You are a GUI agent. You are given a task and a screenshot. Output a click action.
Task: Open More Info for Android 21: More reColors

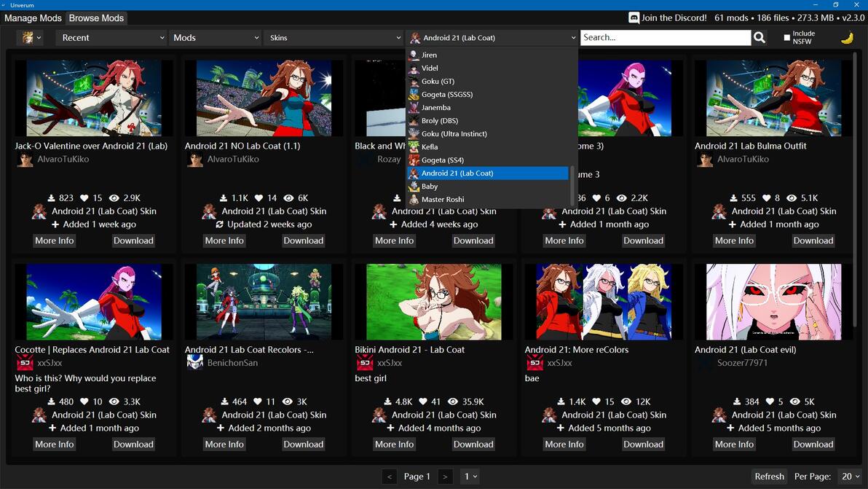564,444
